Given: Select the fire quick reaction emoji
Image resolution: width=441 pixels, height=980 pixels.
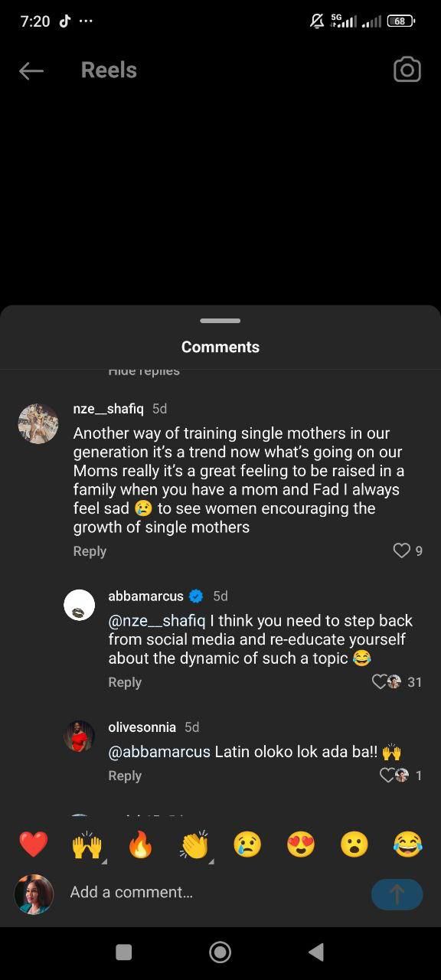Looking at the screenshot, I should [x=140, y=844].
